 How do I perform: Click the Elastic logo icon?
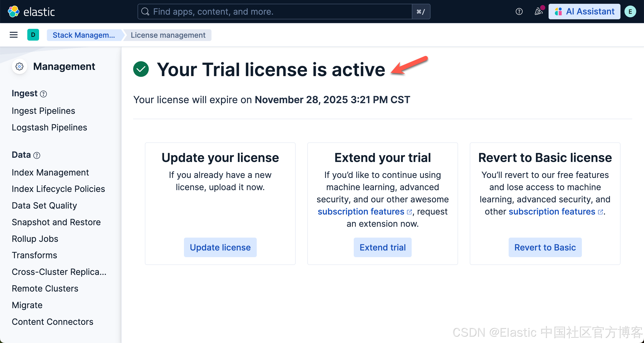click(14, 12)
